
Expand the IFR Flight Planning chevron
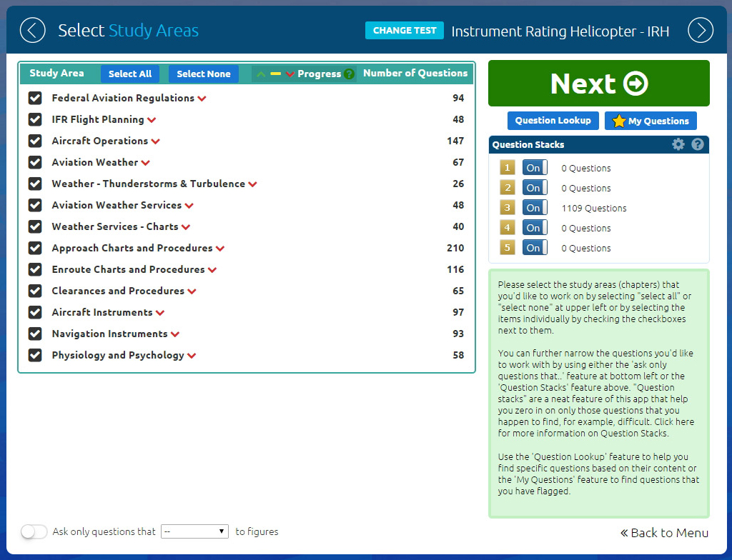coord(152,120)
